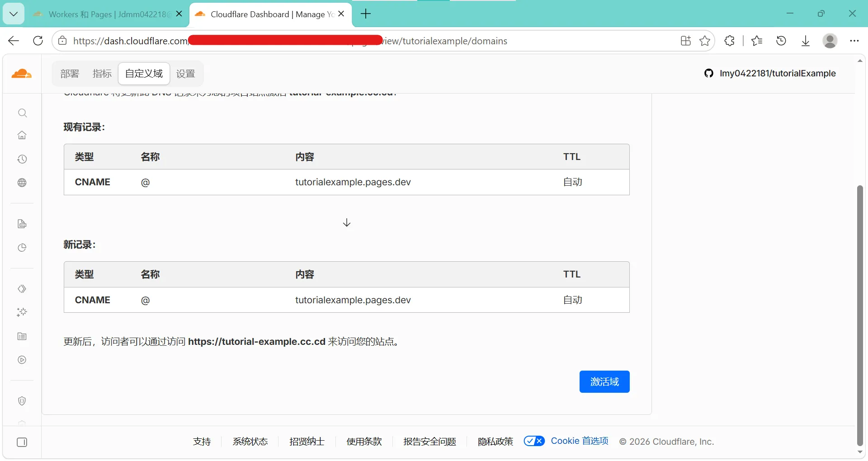Open the browser settings ellipsis menu

[x=854, y=41]
